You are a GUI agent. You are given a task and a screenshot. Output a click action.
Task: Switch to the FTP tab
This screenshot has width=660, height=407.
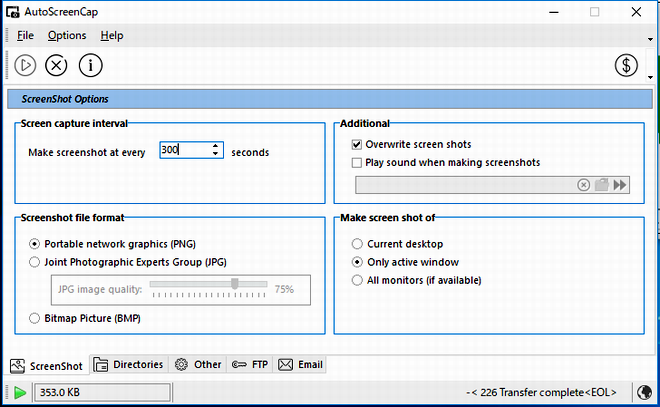(x=250, y=364)
